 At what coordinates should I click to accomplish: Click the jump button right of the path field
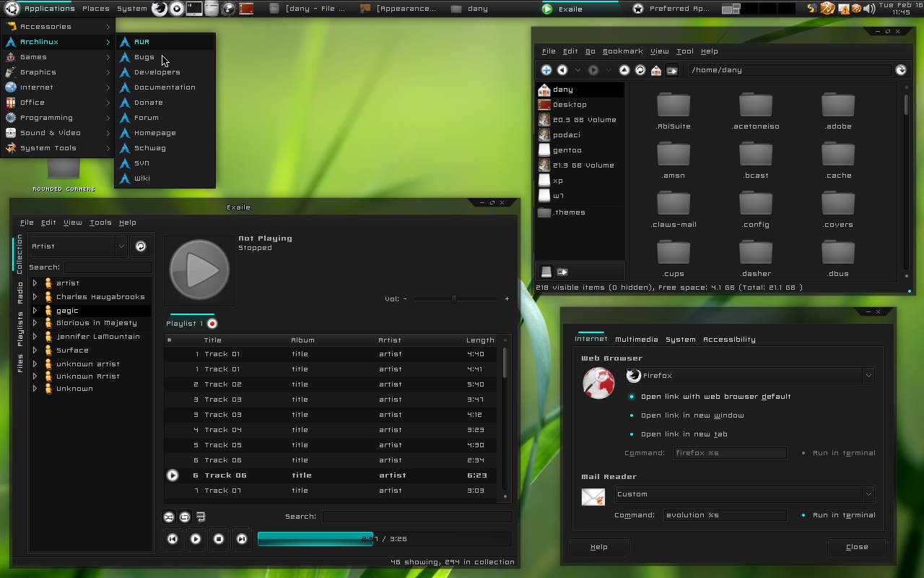(901, 70)
